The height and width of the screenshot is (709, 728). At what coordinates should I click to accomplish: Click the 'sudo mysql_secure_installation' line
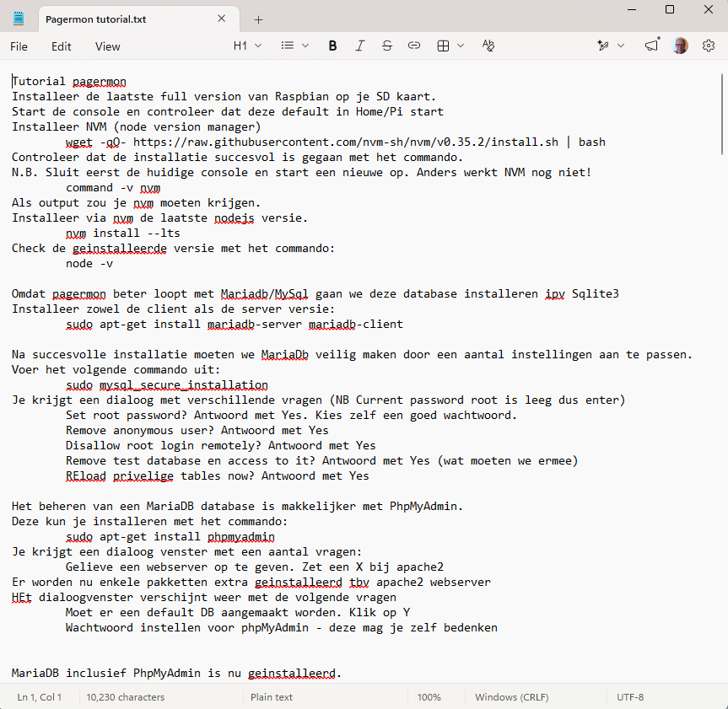click(167, 385)
